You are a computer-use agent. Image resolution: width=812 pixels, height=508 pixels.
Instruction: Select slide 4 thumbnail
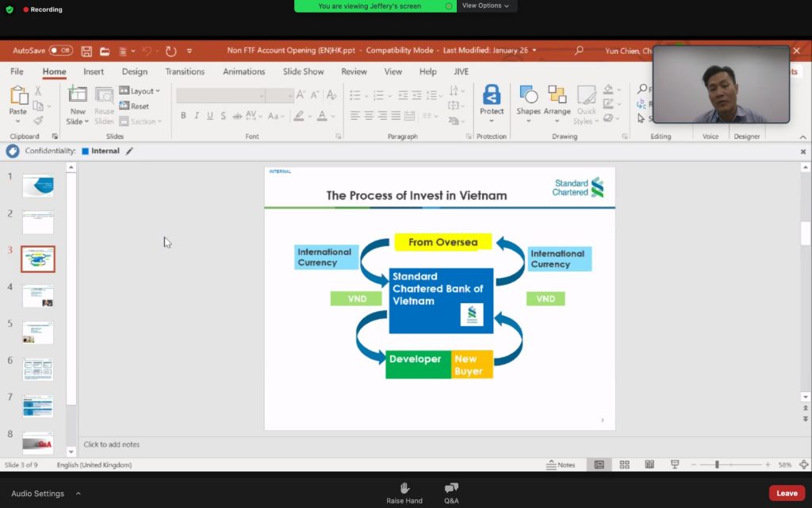[x=38, y=296]
